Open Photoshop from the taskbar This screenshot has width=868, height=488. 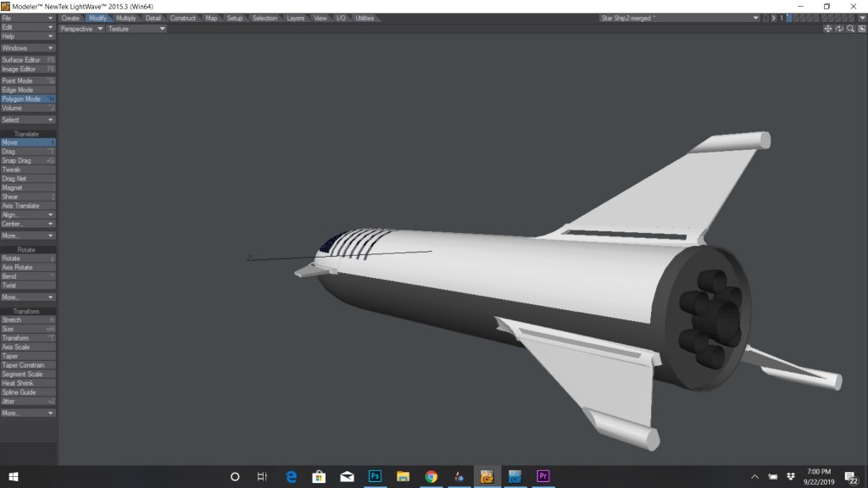point(375,476)
